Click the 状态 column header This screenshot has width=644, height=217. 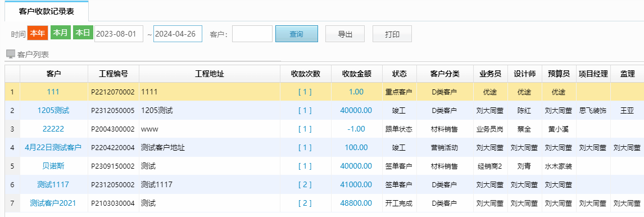400,74
